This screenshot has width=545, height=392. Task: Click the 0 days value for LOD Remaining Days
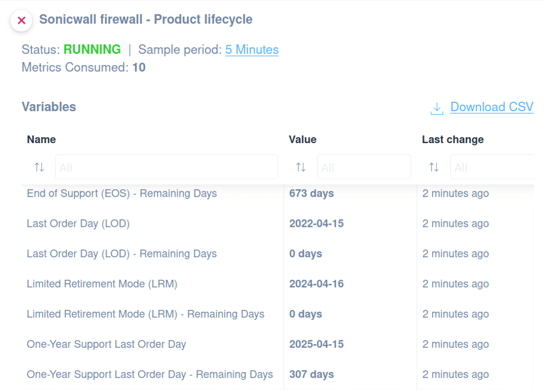pyautogui.click(x=306, y=254)
